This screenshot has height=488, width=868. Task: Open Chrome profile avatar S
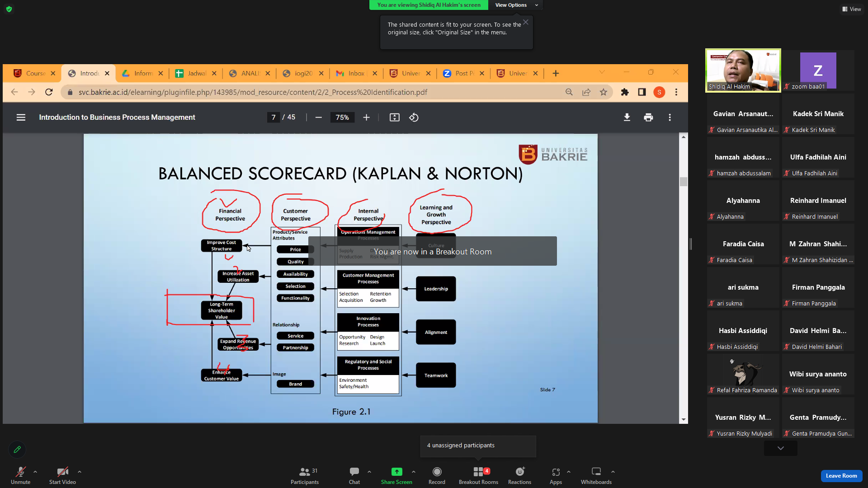[x=659, y=92]
